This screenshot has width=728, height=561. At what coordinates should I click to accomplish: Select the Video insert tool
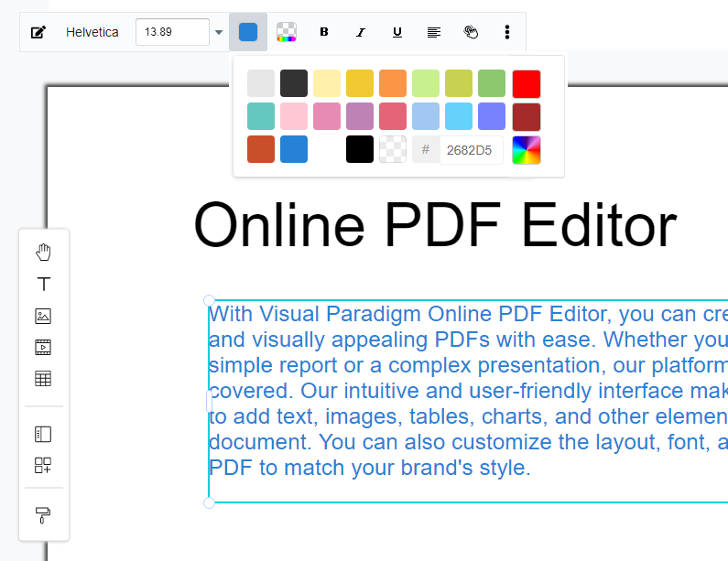tap(43, 347)
